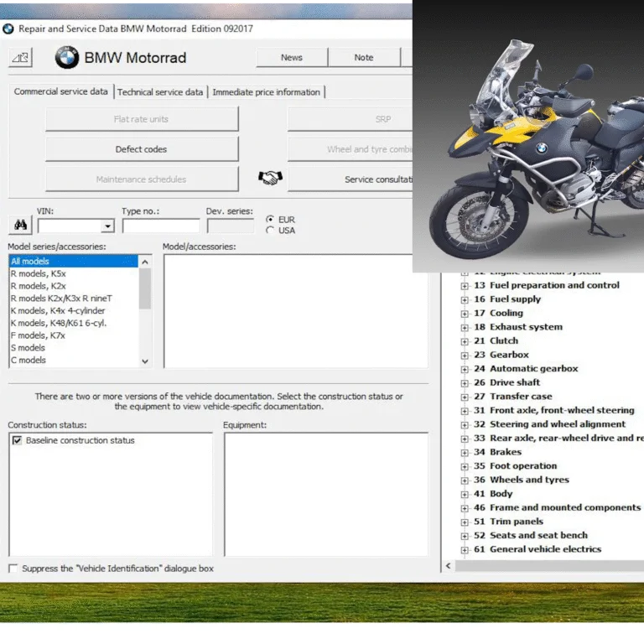
Task: Click the Dev. series field
Action: [231, 226]
